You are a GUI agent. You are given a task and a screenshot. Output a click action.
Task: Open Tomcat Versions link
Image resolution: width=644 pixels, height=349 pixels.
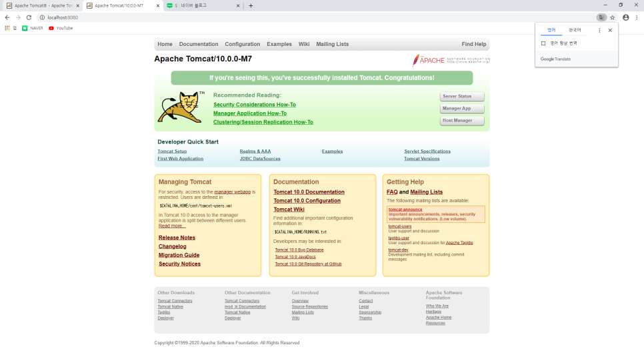(421, 159)
